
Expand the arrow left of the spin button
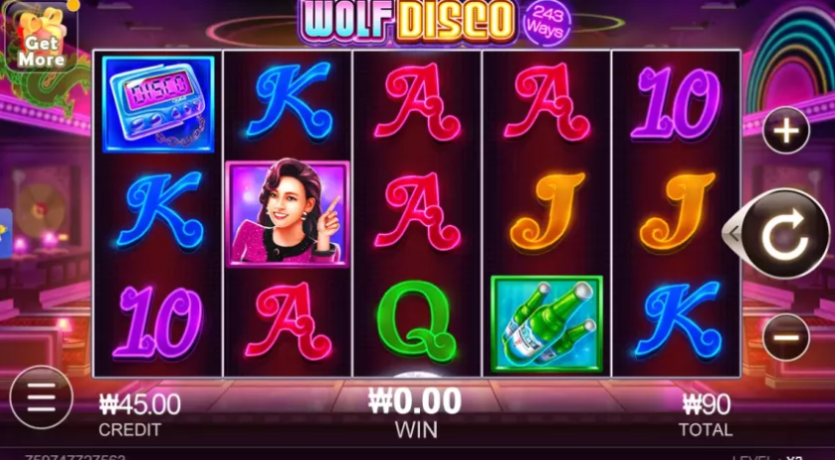[x=733, y=233]
